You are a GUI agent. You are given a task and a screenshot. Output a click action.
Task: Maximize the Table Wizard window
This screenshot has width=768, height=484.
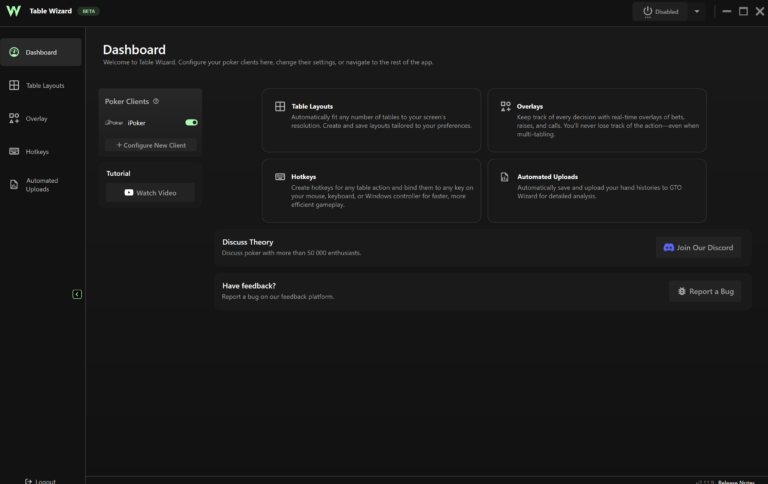(743, 11)
